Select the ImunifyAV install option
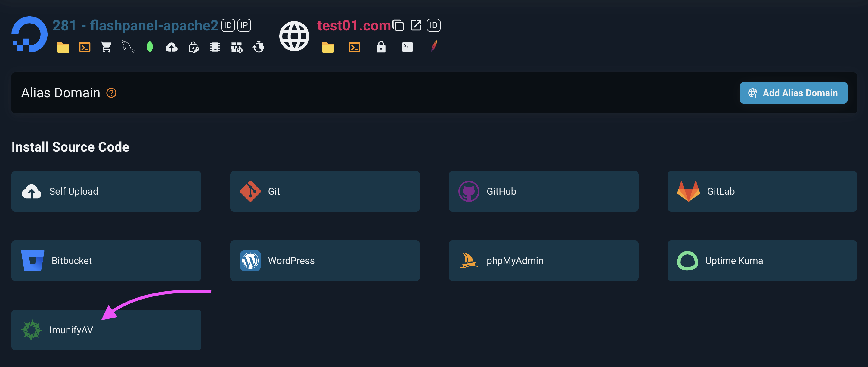This screenshot has width=868, height=367. 106,330
